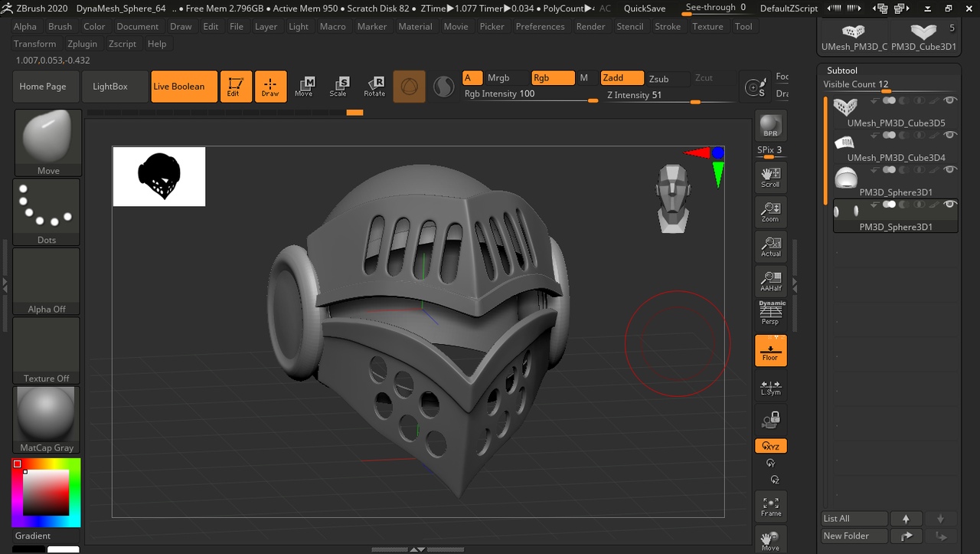Click the New Folder button
The width and height of the screenshot is (980, 554).
click(x=854, y=536)
